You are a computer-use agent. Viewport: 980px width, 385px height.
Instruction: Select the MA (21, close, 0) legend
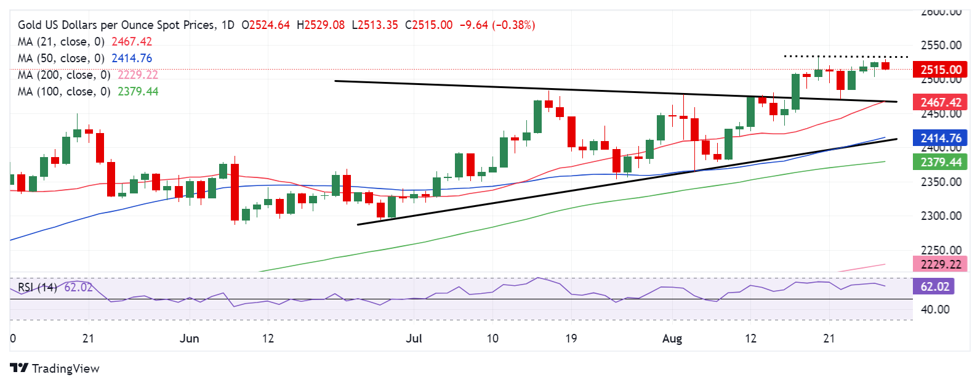[61, 42]
